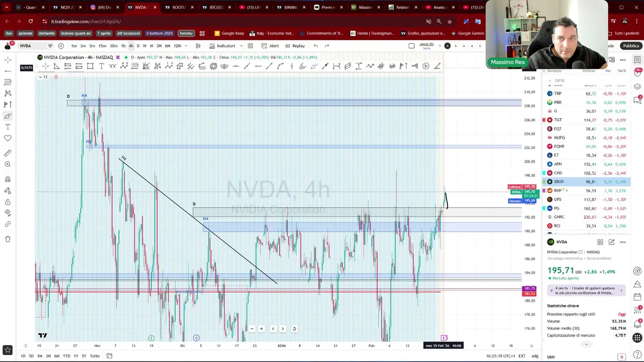Click the add symbol plus icon
This screenshot has height=362, width=644.
tap(61, 46)
